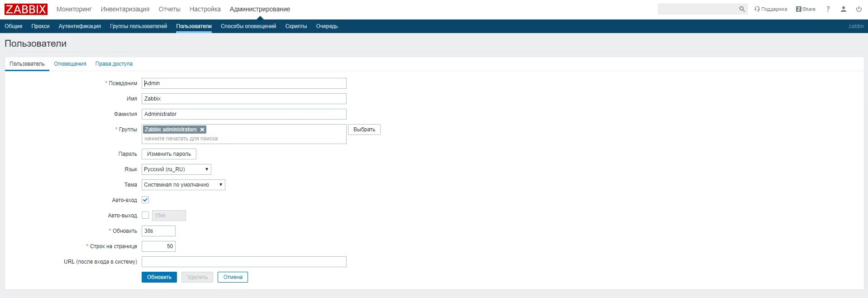The image size is (868, 298).
Task: Focus the Псевдоним input field
Action: coord(244,83)
